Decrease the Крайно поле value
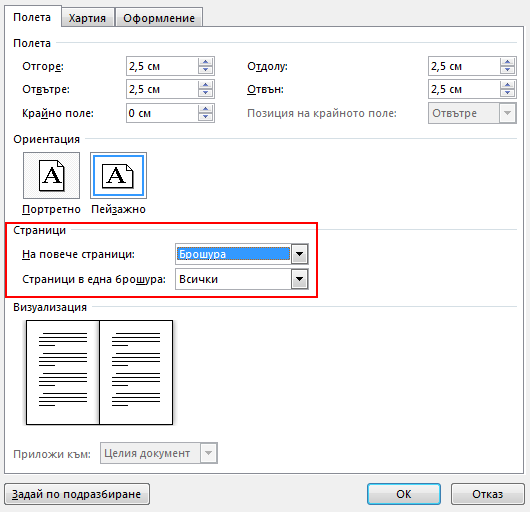This screenshot has width=530, height=512. pyautogui.click(x=206, y=117)
